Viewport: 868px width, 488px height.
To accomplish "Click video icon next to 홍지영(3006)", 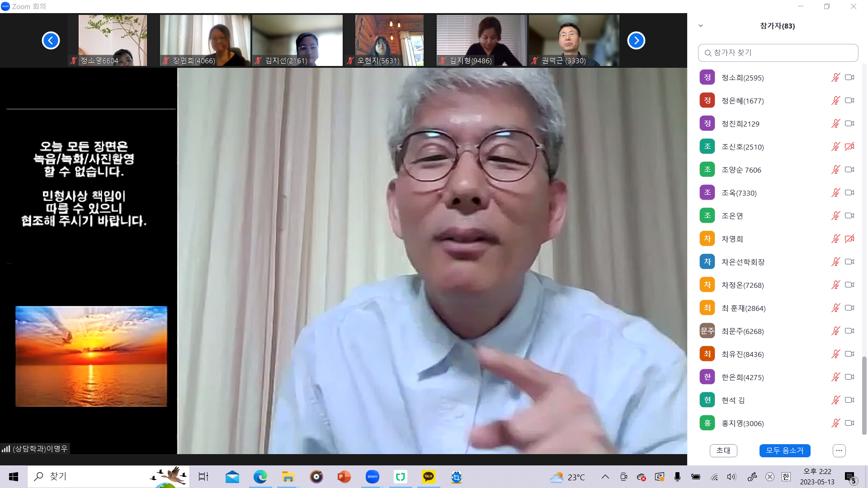I will 849,423.
